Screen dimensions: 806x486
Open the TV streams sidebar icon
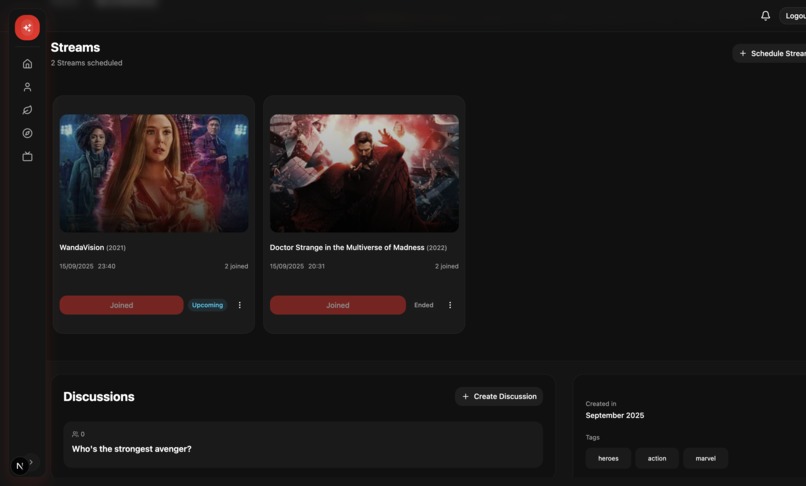point(27,156)
